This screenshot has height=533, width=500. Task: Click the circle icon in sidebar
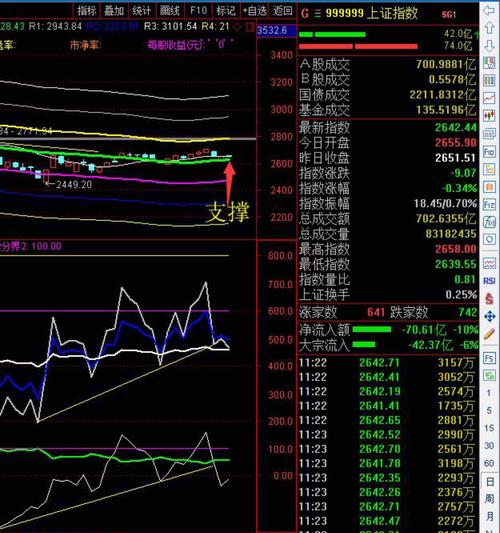click(x=489, y=239)
